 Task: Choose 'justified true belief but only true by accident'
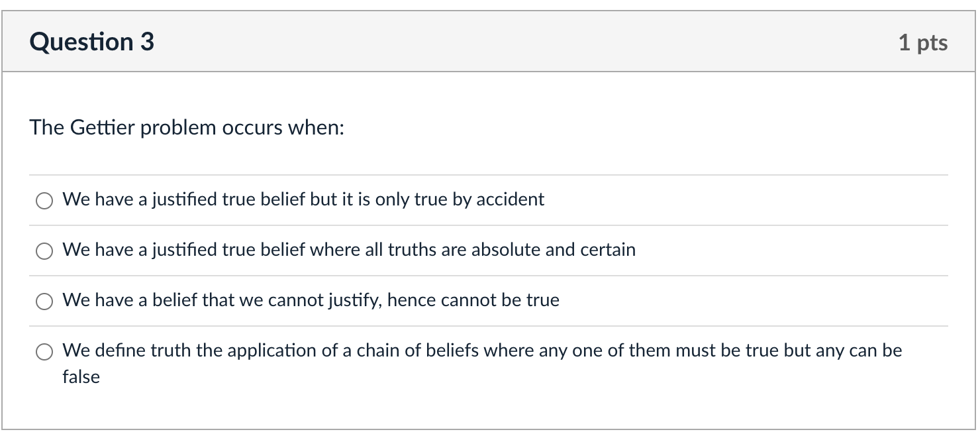tap(44, 200)
